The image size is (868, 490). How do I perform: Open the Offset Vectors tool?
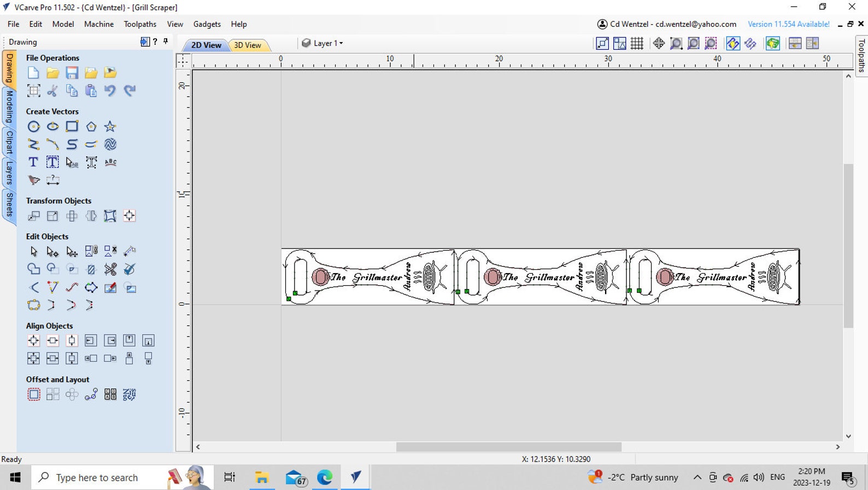click(x=33, y=394)
